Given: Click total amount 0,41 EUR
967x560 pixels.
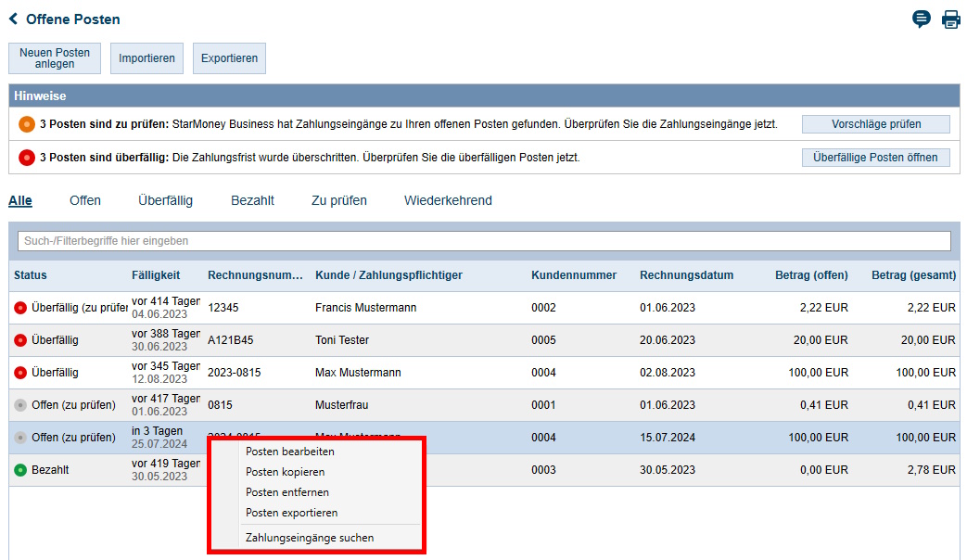Looking at the screenshot, I should click(x=931, y=405).
